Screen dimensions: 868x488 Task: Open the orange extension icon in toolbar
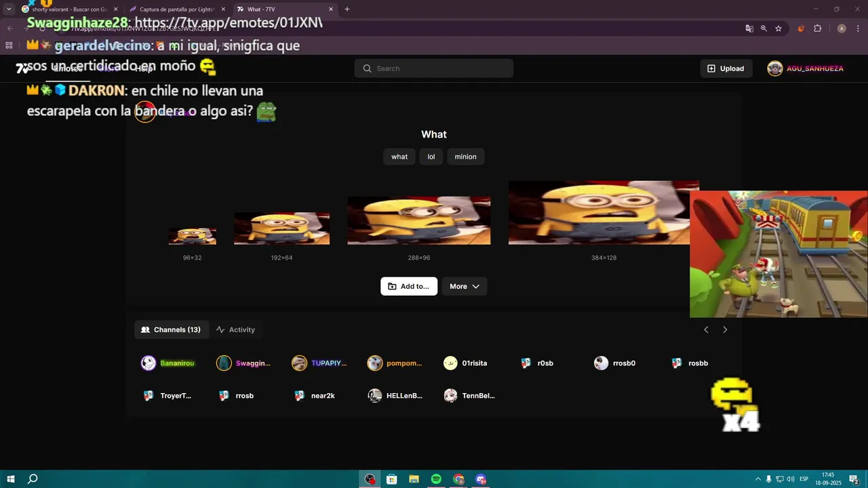point(801,28)
